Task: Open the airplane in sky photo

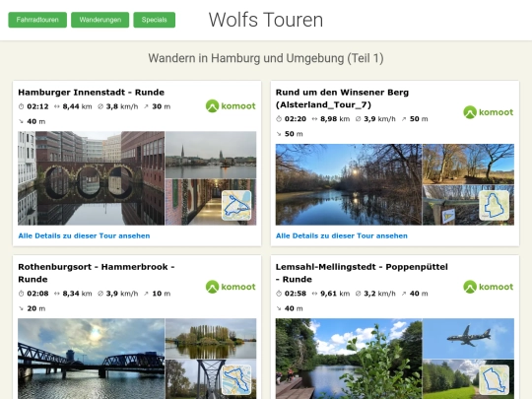Action: (469, 338)
